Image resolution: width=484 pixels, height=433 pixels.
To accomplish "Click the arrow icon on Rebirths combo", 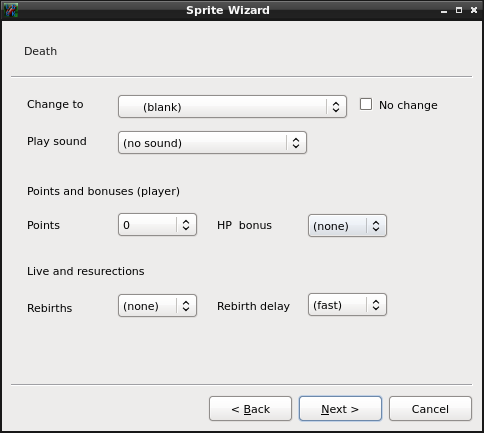I will click(186, 306).
